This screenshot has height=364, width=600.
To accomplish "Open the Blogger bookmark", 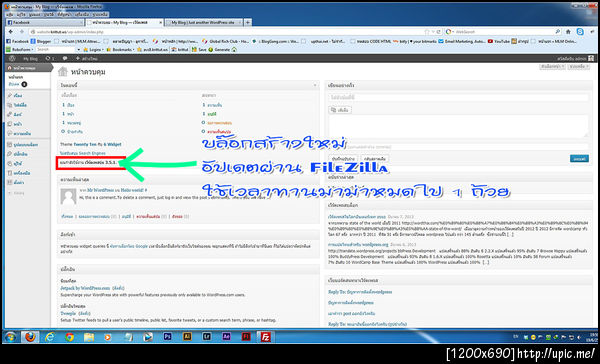I will [x=41, y=41].
